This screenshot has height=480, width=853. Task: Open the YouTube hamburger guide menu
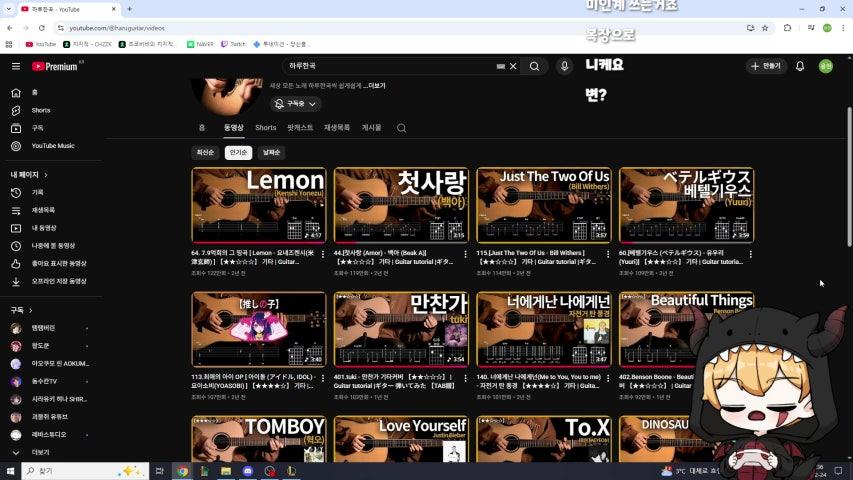[x=16, y=66]
